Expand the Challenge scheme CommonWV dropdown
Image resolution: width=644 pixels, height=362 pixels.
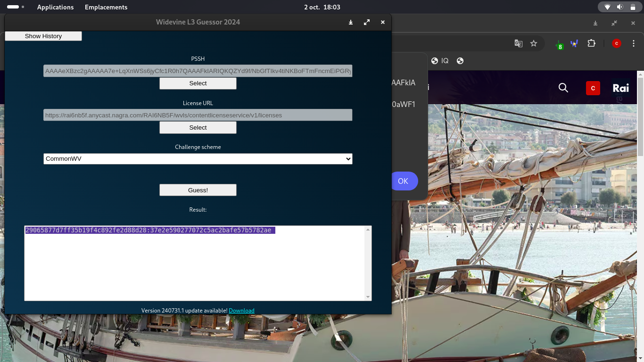(x=198, y=159)
